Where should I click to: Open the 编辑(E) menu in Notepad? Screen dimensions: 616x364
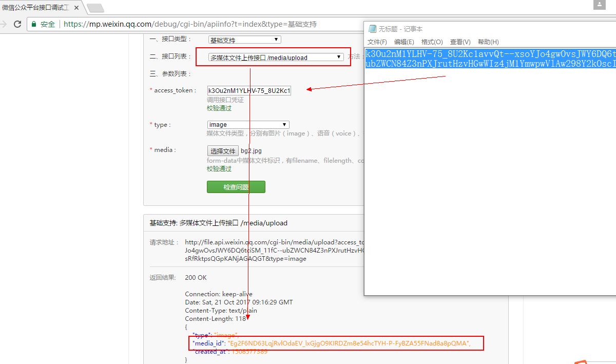coord(404,42)
